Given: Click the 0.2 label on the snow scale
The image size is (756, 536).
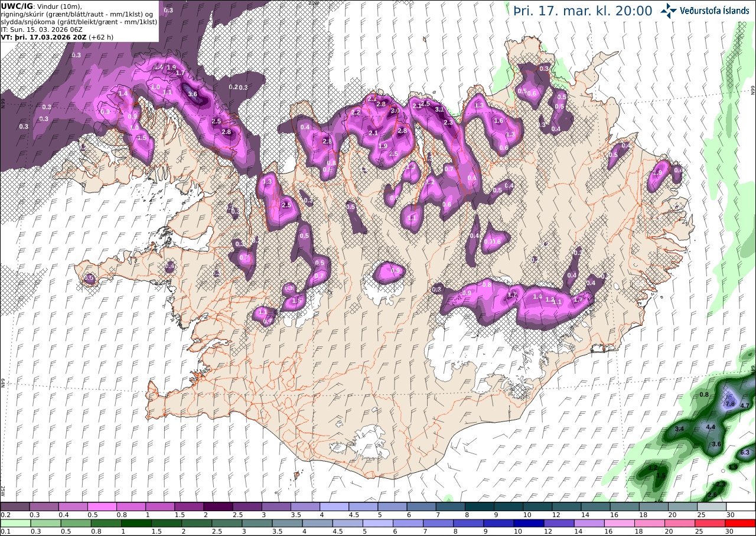Looking at the screenshot, I should [5, 515].
